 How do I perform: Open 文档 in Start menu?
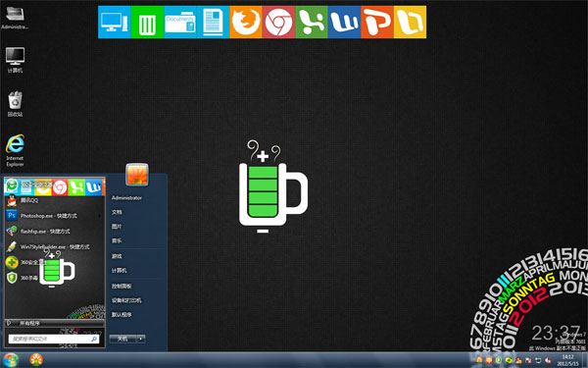(117, 212)
